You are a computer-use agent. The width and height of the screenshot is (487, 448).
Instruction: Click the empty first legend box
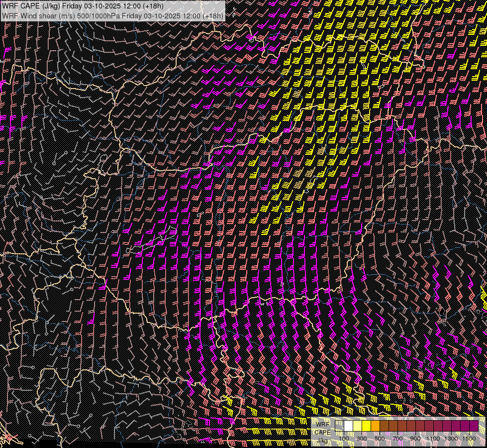pyautogui.click(x=340, y=426)
